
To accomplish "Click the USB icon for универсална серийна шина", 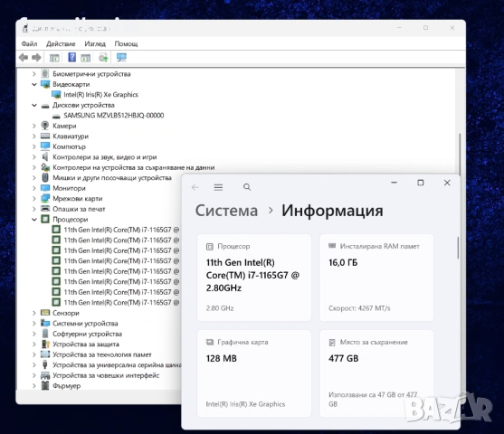I will pos(45,364).
